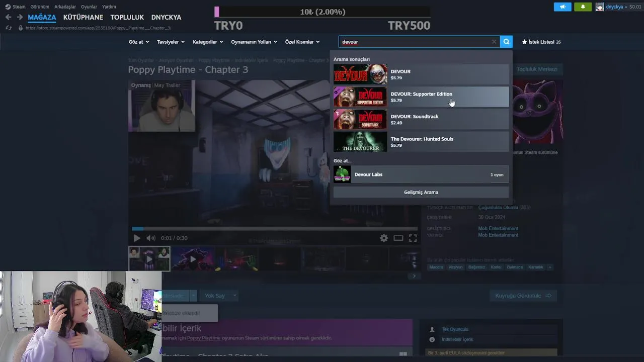
Task: Expand Özel Kısımlar dropdown
Action: pyautogui.click(x=302, y=42)
